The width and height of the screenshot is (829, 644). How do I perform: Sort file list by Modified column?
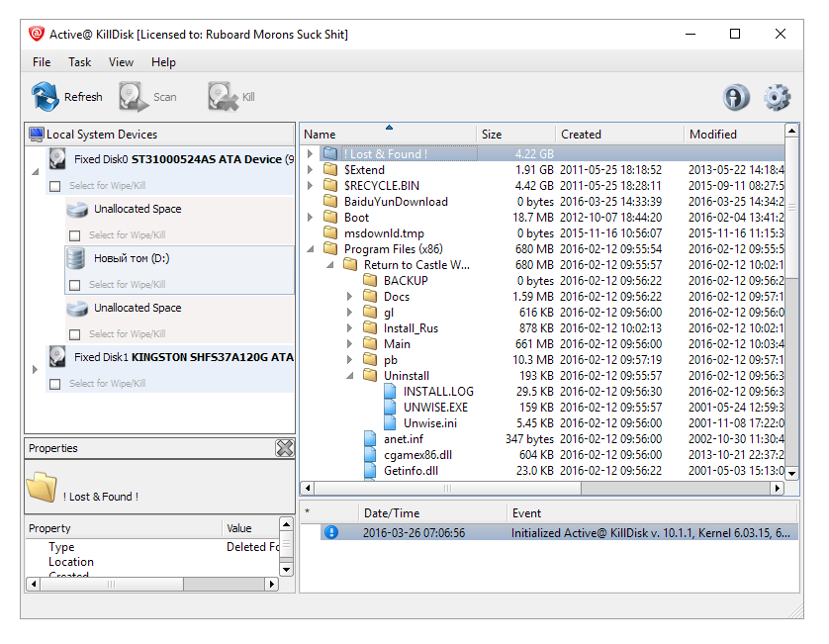point(735,135)
